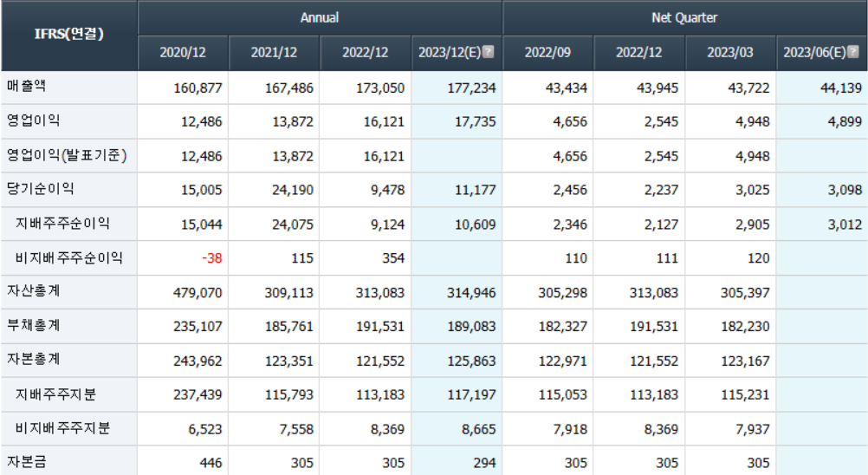Click the 3,098 estimated net income
Screen dimensions: 868x475
pyautogui.click(x=845, y=191)
